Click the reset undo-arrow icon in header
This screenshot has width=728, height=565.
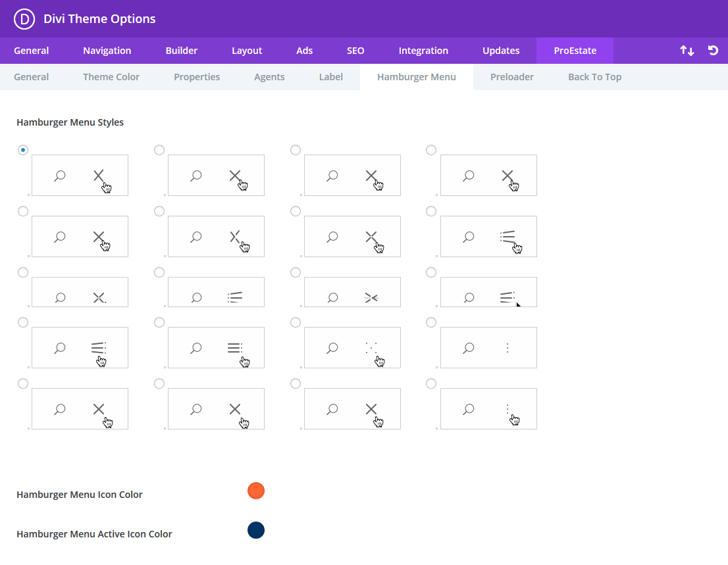tap(713, 51)
